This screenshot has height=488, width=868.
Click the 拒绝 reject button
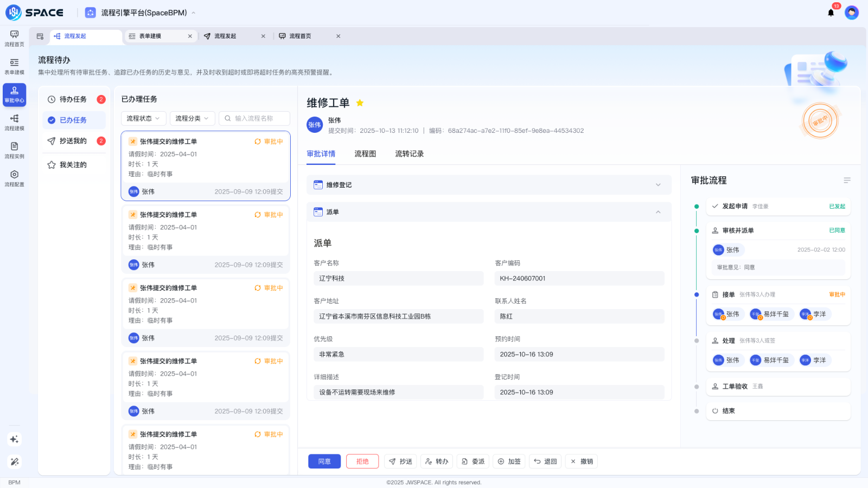(362, 461)
